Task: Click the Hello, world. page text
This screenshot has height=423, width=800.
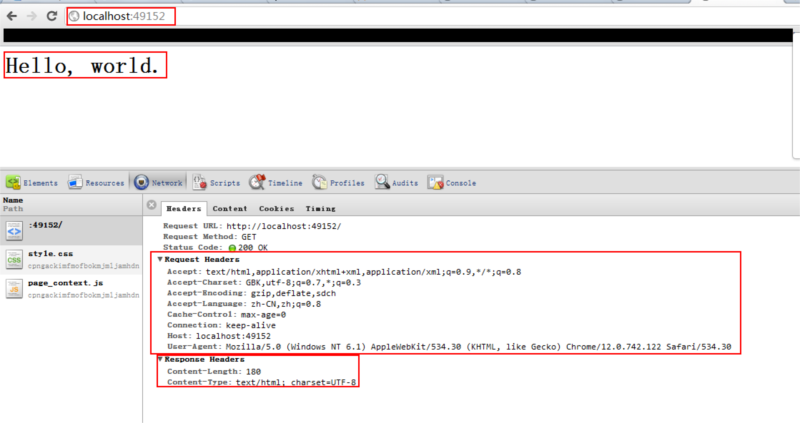Action: pyautogui.click(x=82, y=66)
